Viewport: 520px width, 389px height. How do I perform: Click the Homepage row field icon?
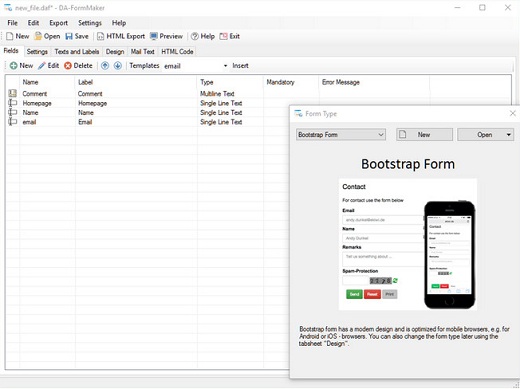click(12, 103)
